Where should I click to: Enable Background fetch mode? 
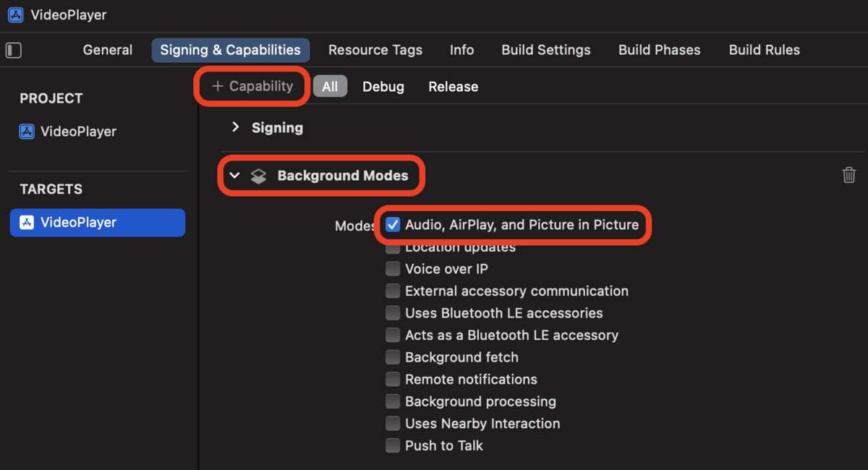(x=393, y=357)
